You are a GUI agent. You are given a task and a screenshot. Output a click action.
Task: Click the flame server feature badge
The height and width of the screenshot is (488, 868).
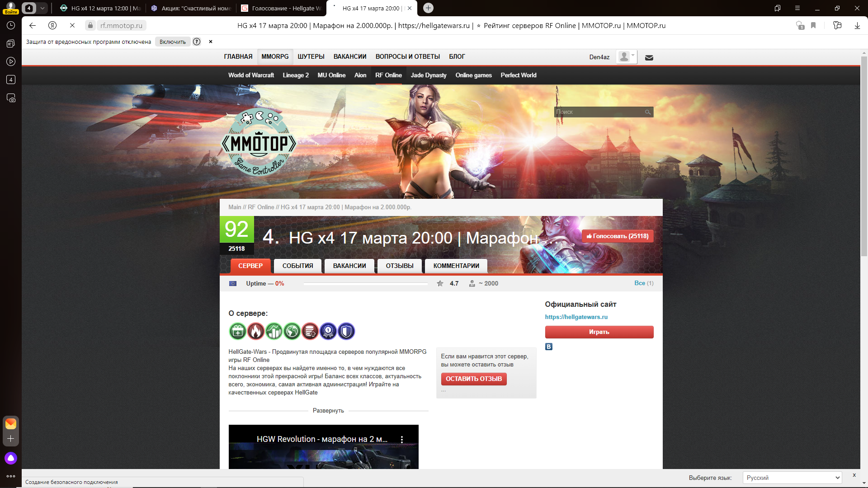256,332
